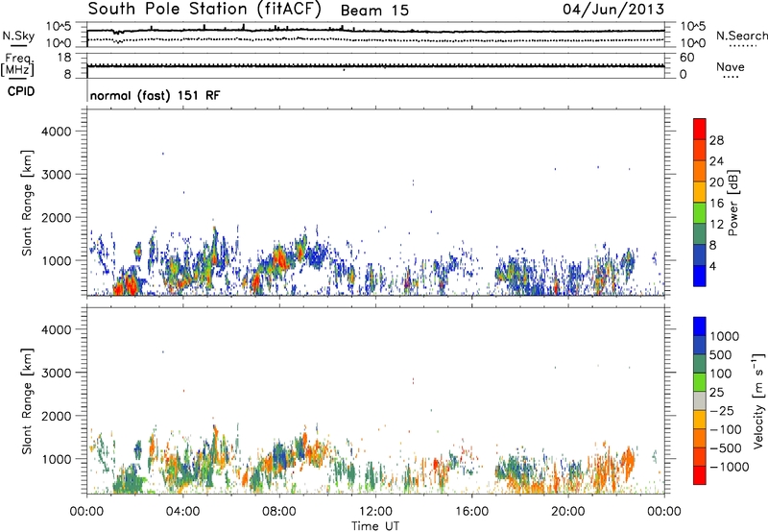768x532 pixels.
Task: Click the "16" label on the power colorbar
Action: point(716,204)
